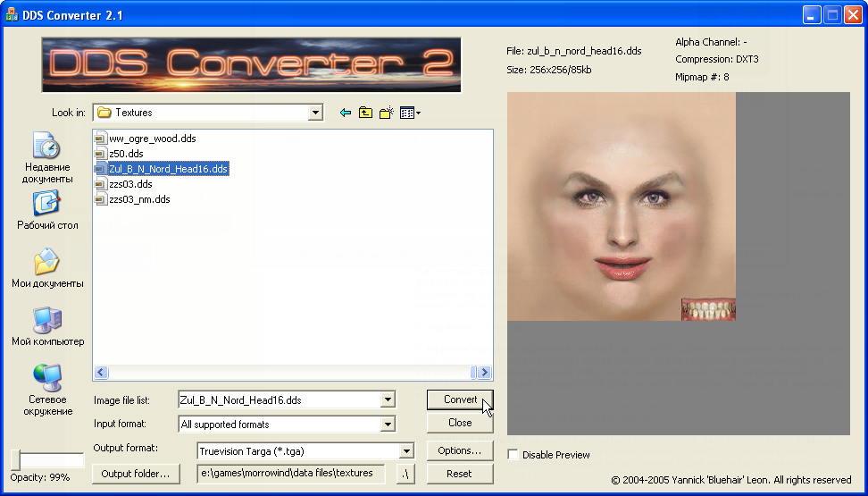Click the DDS Converter 2 banner

(251, 65)
